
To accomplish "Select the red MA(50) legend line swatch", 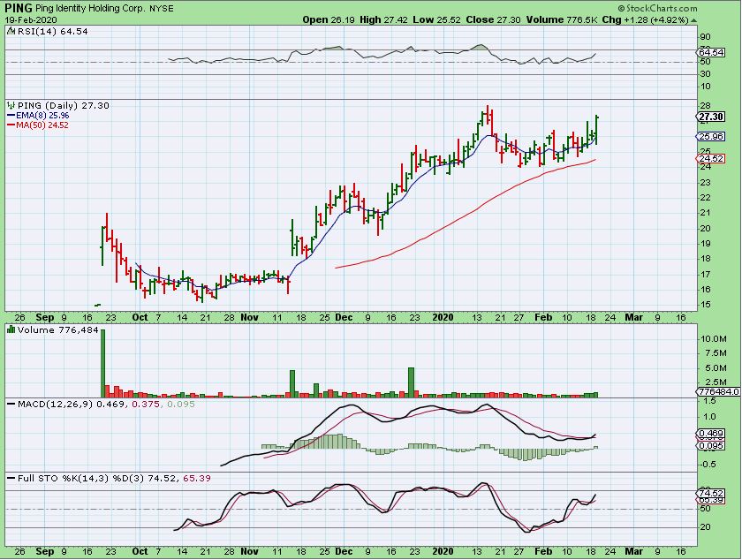I will [x=11, y=125].
